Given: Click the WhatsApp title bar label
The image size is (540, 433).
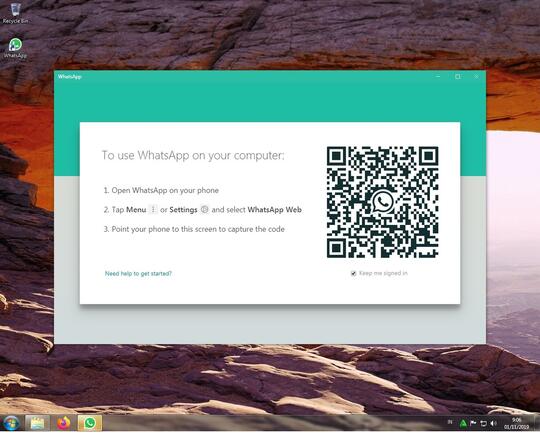Looking at the screenshot, I should (70, 76).
